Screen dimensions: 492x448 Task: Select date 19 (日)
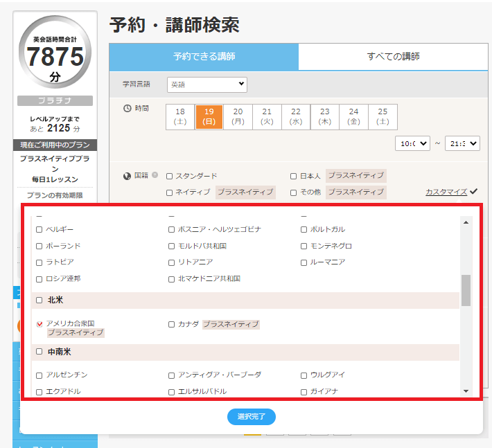(x=209, y=116)
